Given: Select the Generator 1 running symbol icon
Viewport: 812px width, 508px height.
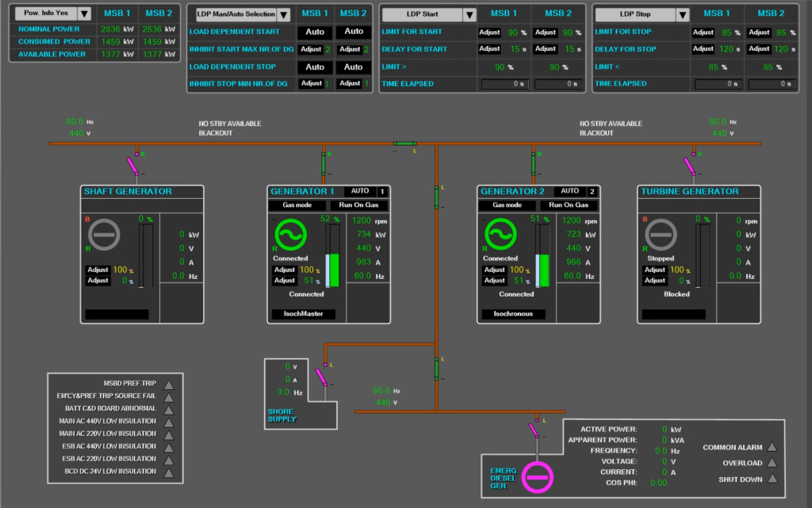Looking at the screenshot, I should pyautogui.click(x=291, y=235).
